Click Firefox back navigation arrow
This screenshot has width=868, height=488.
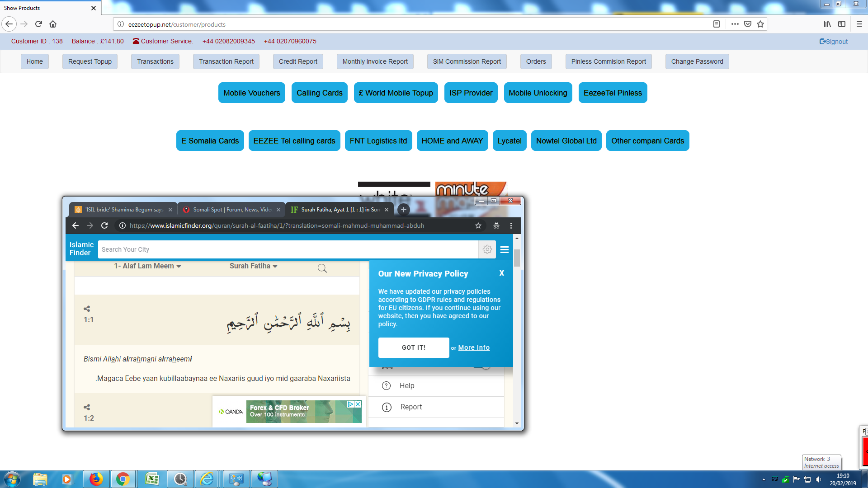pyautogui.click(x=9, y=24)
